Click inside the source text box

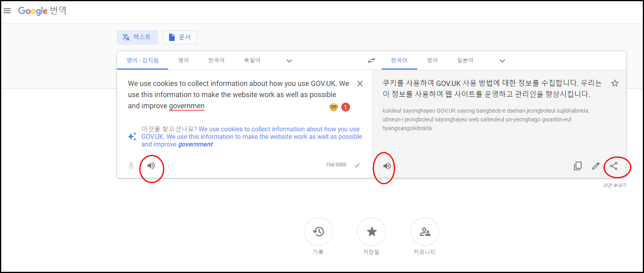coord(239,95)
